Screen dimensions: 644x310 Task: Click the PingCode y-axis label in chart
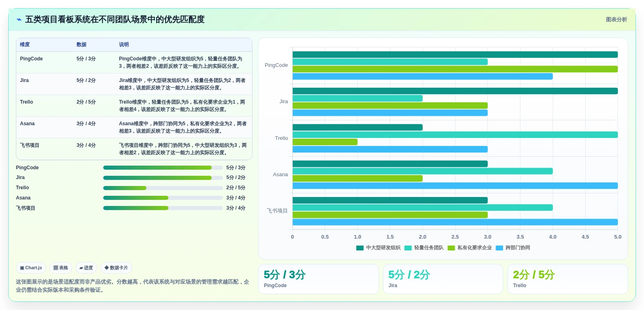pyautogui.click(x=276, y=65)
